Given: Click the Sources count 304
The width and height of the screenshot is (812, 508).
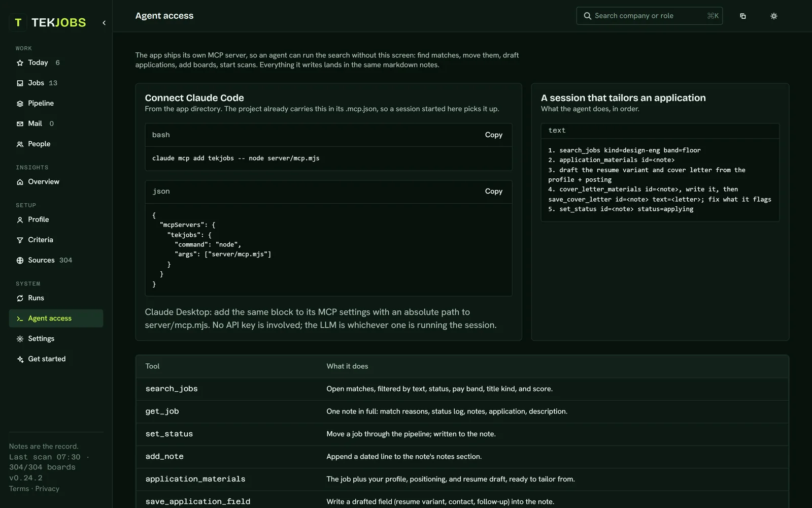Looking at the screenshot, I should coord(65,260).
